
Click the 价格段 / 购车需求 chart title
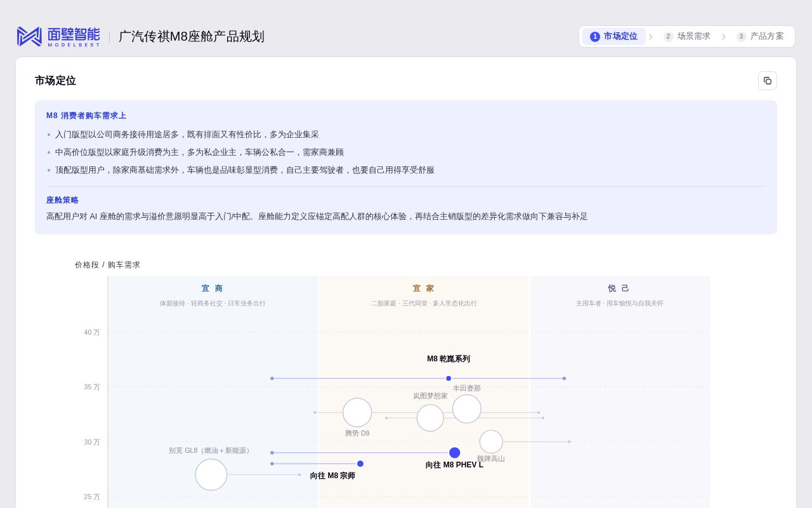click(107, 265)
